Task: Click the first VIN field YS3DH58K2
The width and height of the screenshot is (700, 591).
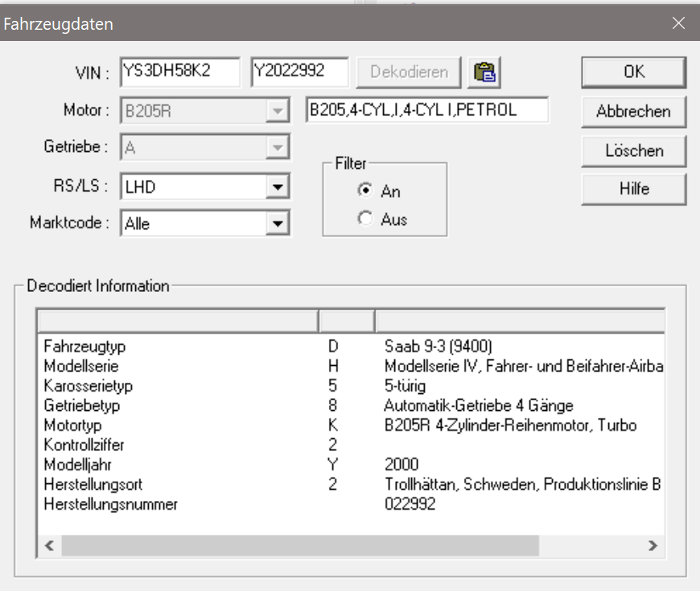Action: pos(180,72)
